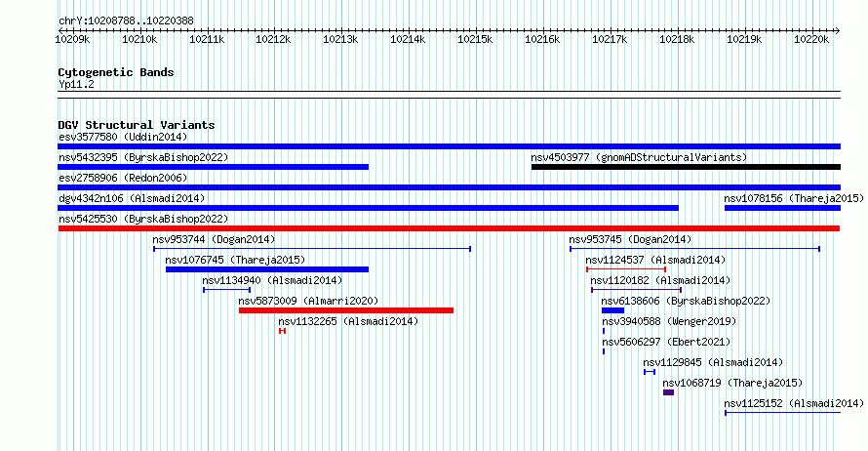Image resolution: width=868 pixels, height=451 pixels.
Task: Click the blue nsv1076745 variant bar
Action: coord(267,269)
